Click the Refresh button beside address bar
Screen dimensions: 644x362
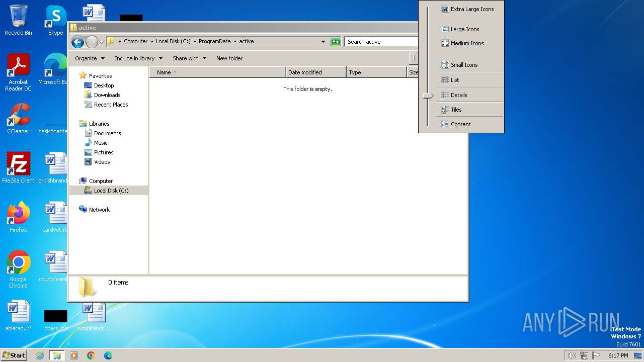click(x=336, y=42)
